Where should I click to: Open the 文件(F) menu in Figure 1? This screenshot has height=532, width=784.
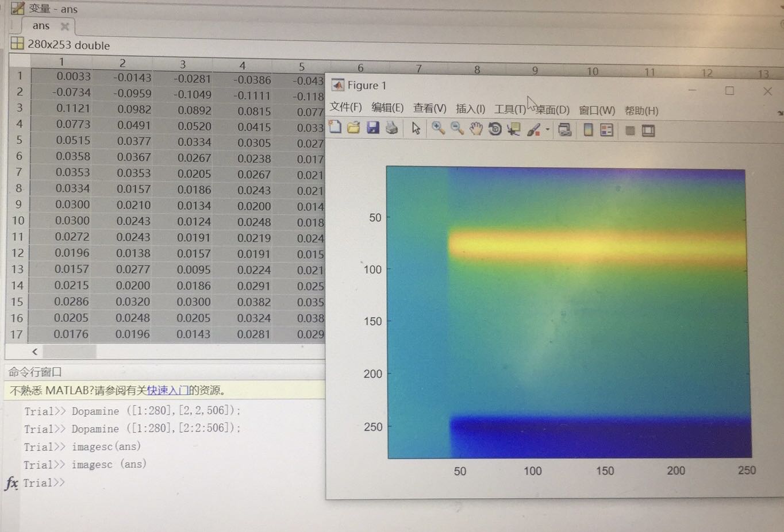pyautogui.click(x=345, y=107)
